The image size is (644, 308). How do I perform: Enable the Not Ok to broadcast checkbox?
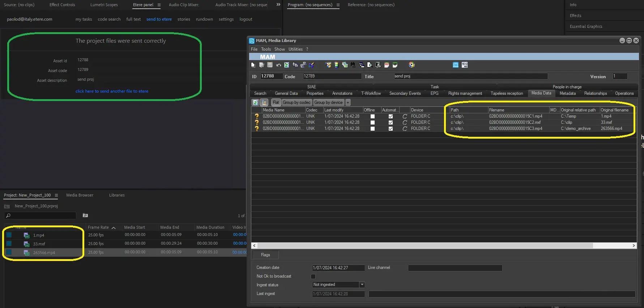(313, 277)
